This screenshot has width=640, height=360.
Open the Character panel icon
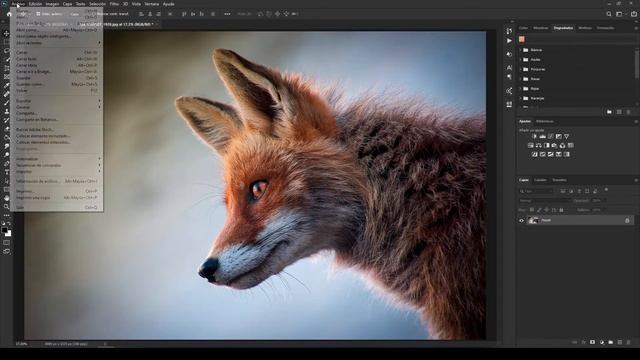click(x=509, y=68)
